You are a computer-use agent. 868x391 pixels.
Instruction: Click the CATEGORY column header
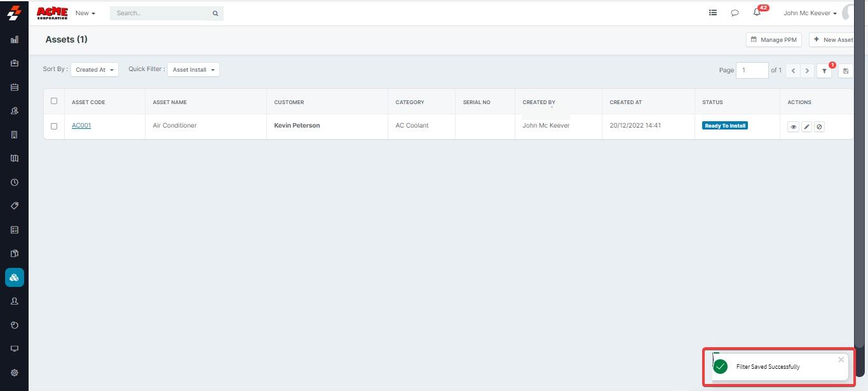(410, 102)
